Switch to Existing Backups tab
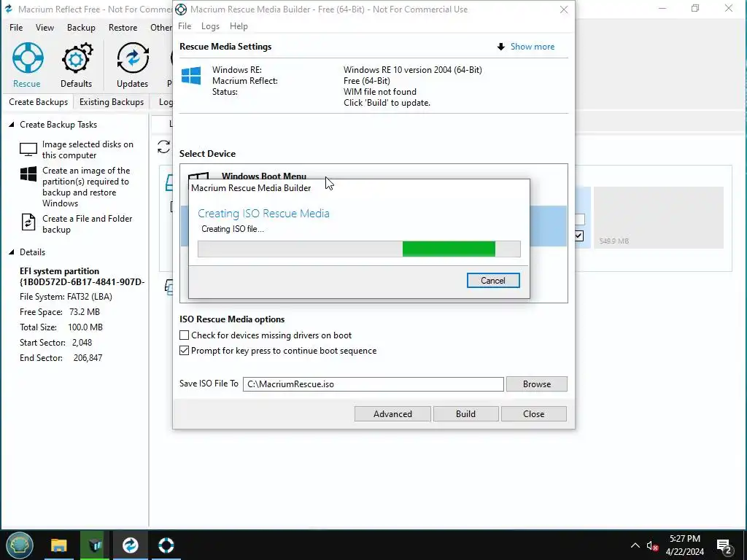Image resolution: width=747 pixels, height=560 pixels. tap(112, 102)
